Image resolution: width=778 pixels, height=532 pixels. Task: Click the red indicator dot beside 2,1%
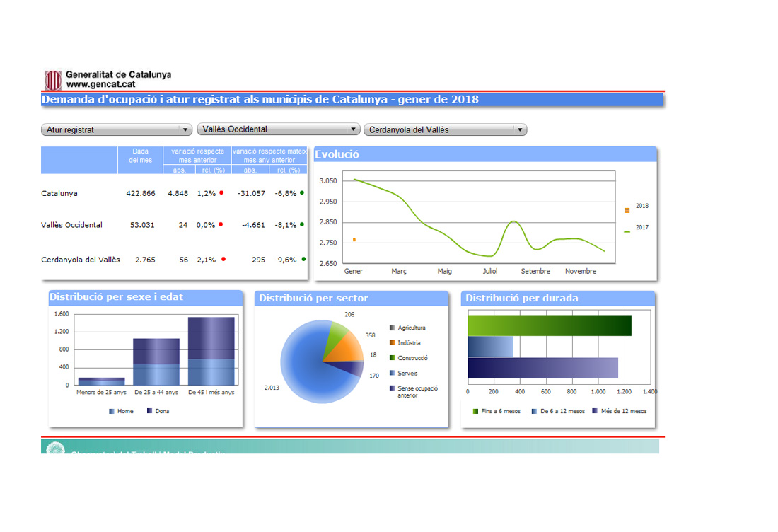[223, 259]
